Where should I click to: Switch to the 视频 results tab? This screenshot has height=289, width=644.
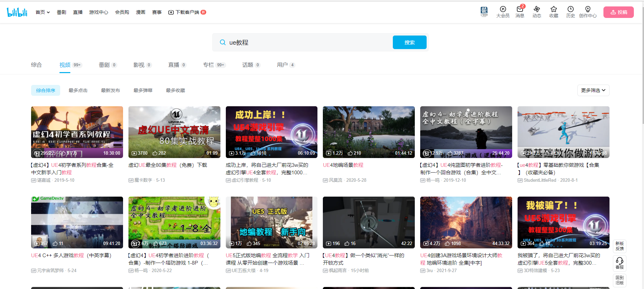70,65
